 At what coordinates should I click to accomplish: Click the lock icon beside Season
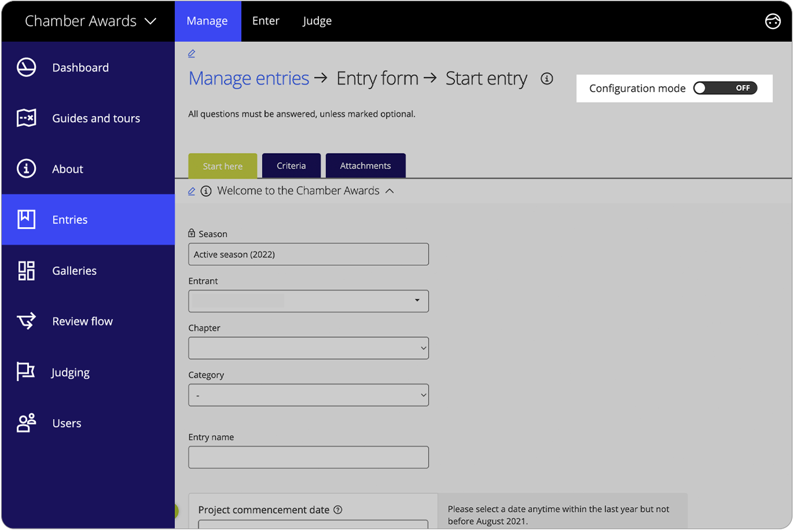[x=192, y=232]
